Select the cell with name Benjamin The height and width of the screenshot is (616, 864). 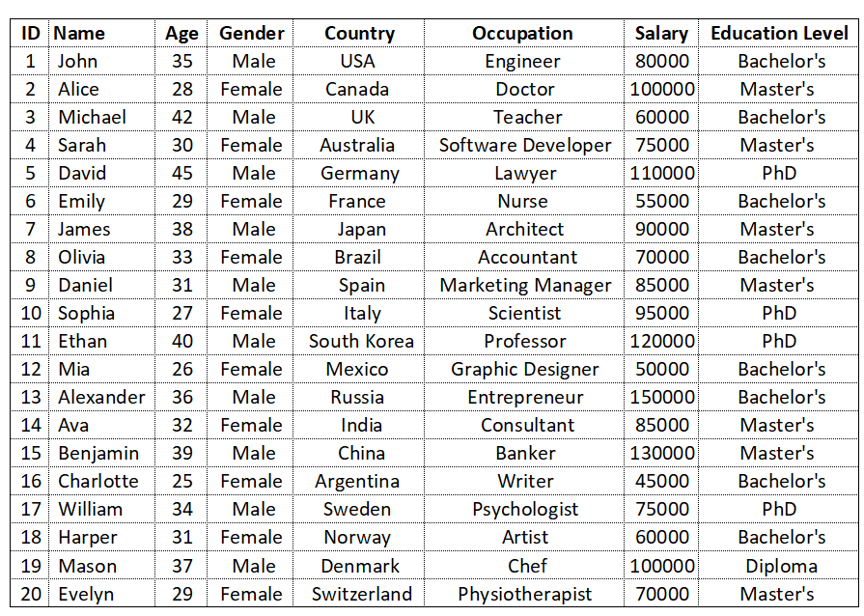[x=102, y=453]
